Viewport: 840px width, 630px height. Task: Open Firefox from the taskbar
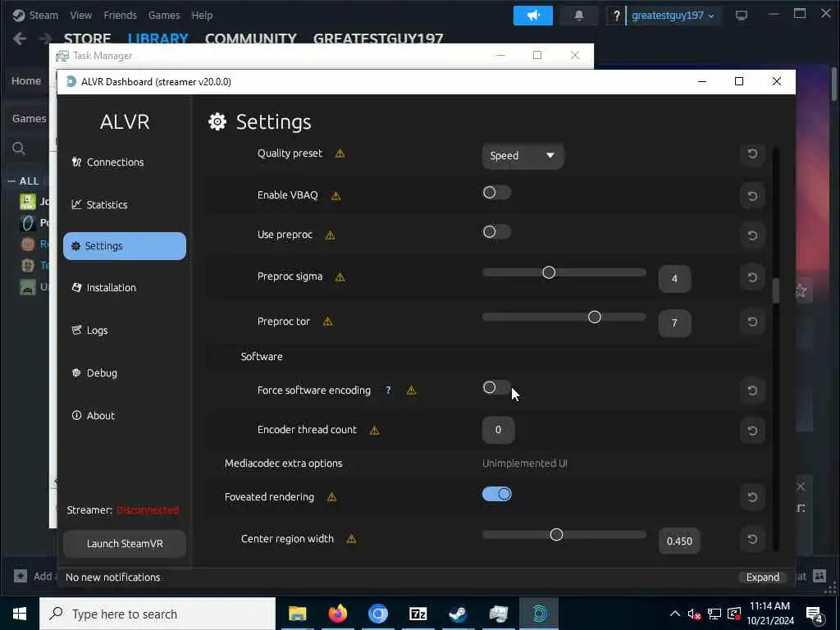pos(337,614)
